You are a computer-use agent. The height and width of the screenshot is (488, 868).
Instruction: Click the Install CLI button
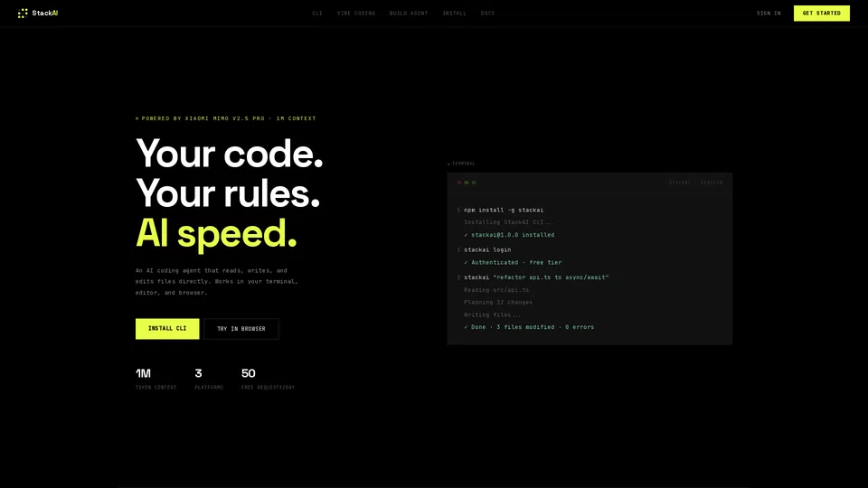[167, 329]
